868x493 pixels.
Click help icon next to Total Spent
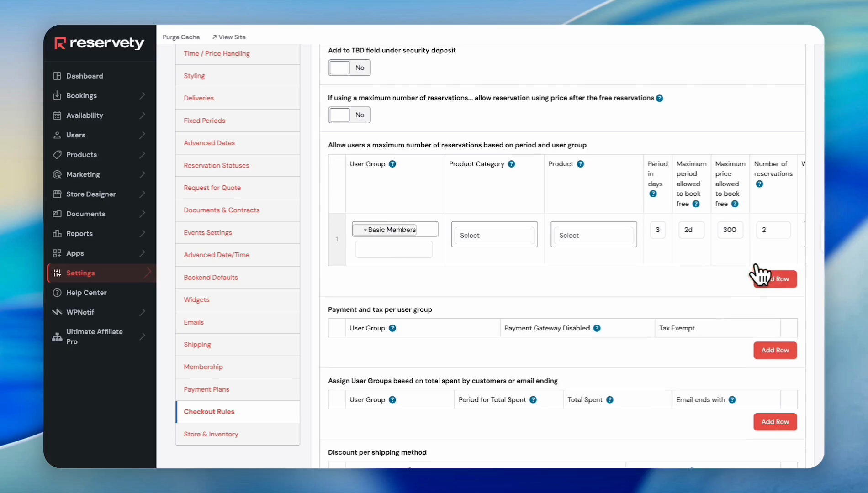609,400
